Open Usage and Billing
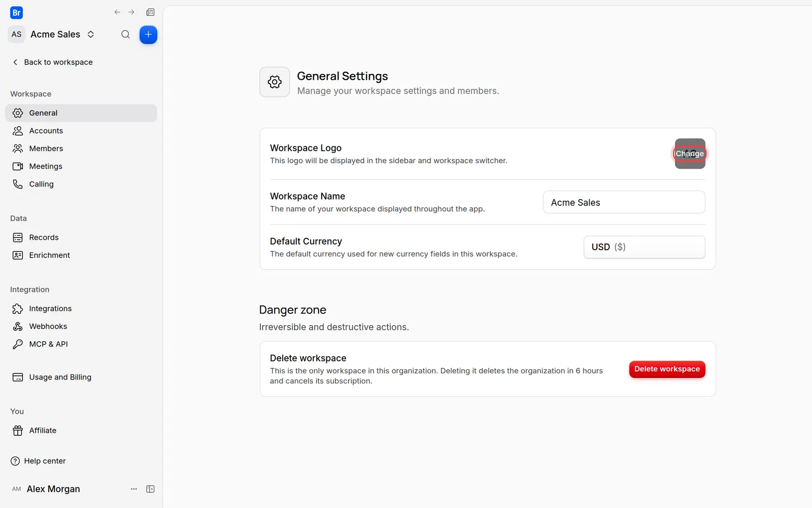 [81, 377]
